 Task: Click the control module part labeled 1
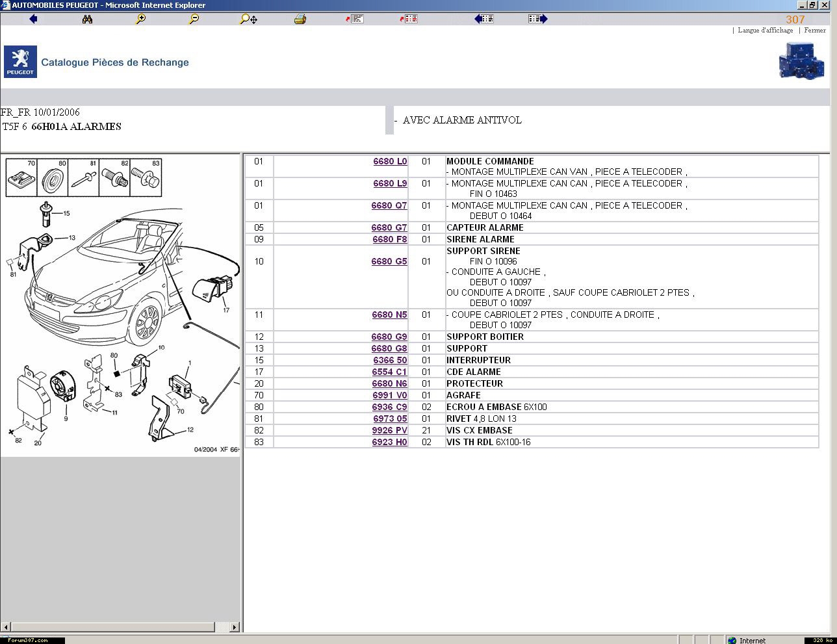click(x=181, y=385)
